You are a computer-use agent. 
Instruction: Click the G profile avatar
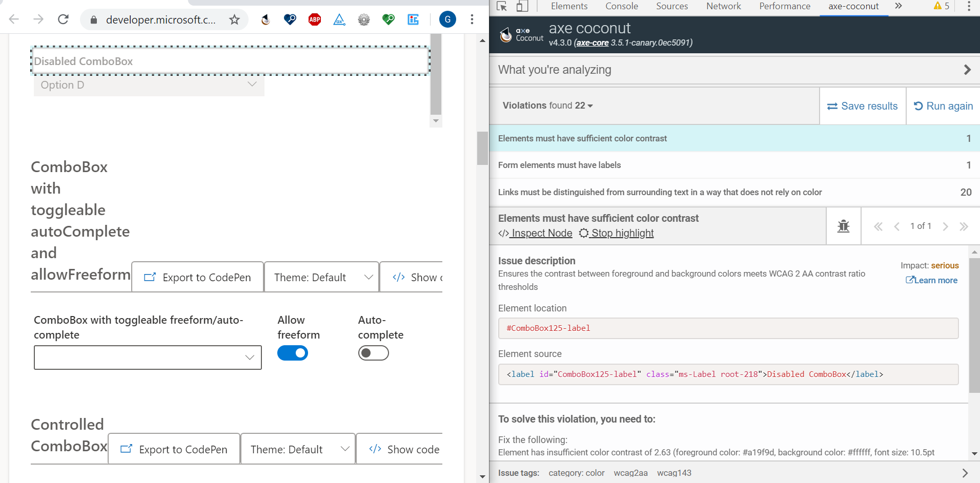(447, 19)
